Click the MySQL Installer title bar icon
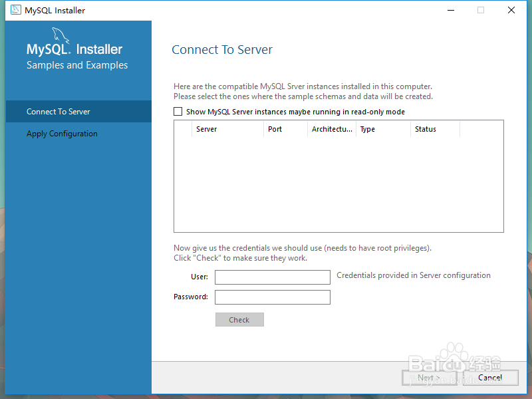 (x=15, y=10)
